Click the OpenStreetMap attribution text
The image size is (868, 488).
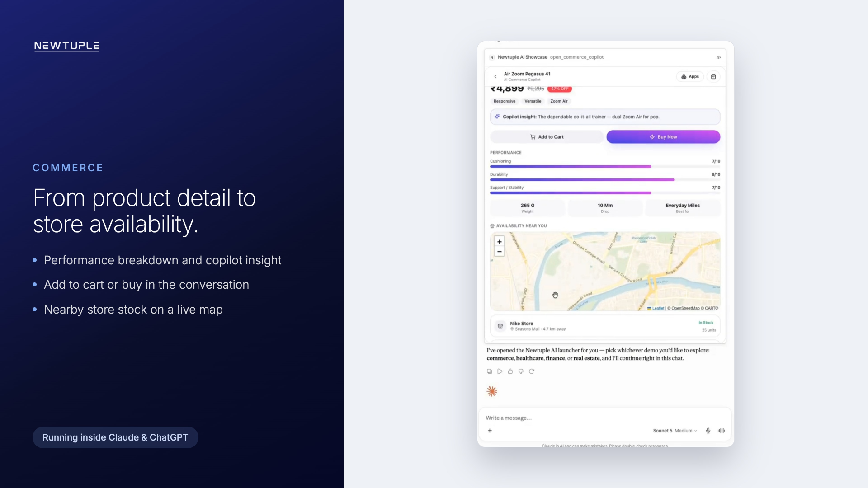pyautogui.click(x=685, y=308)
